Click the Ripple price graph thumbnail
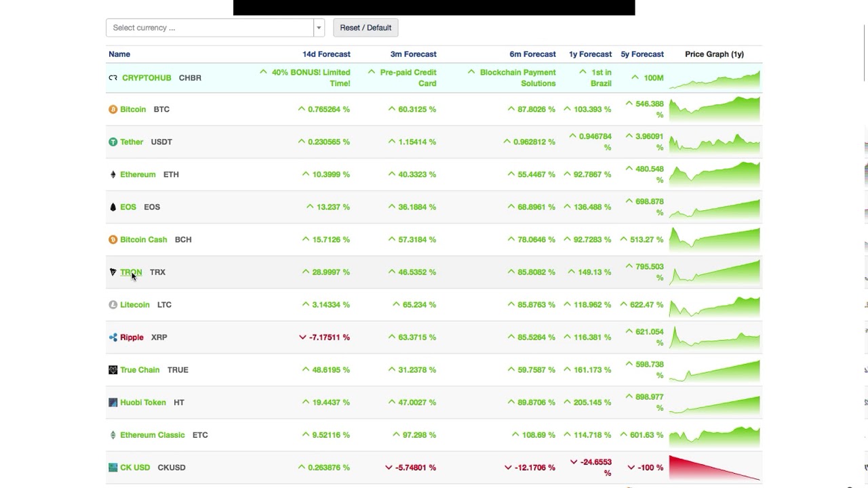The width and height of the screenshot is (868, 488). click(x=715, y=337)
